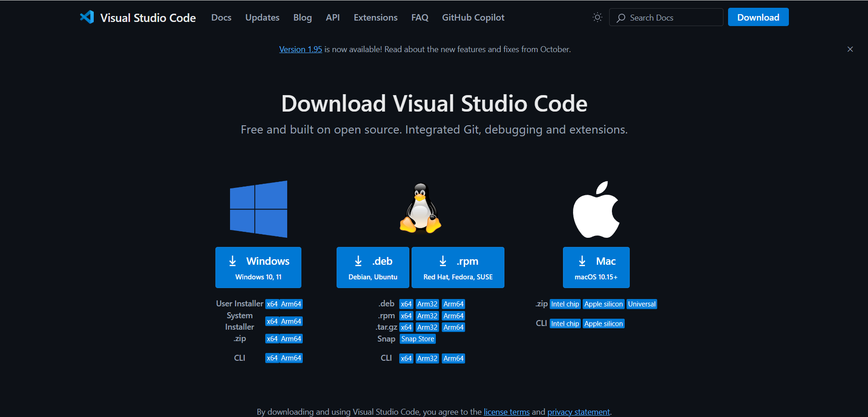
Task: Select x64 for Windows .zip
Action: click(272, 339)
